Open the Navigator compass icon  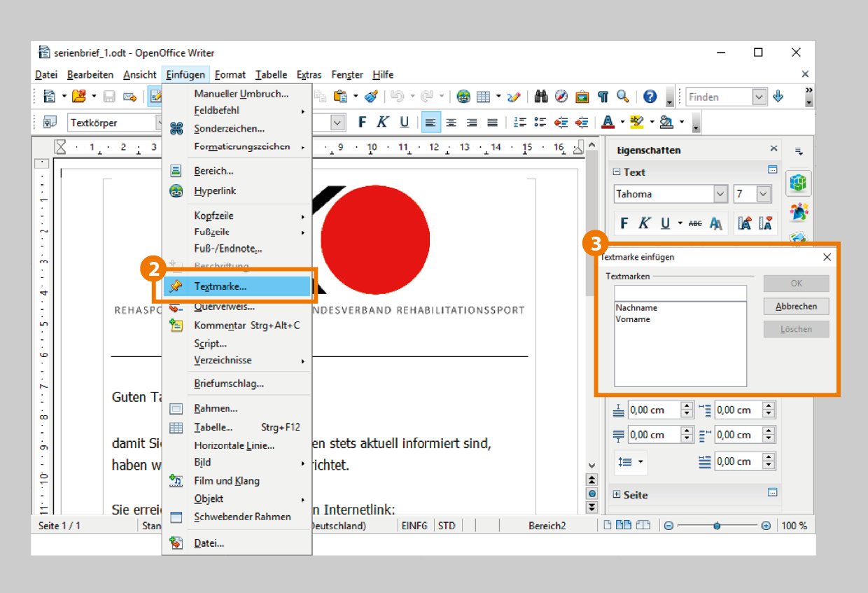pos(561,97)
